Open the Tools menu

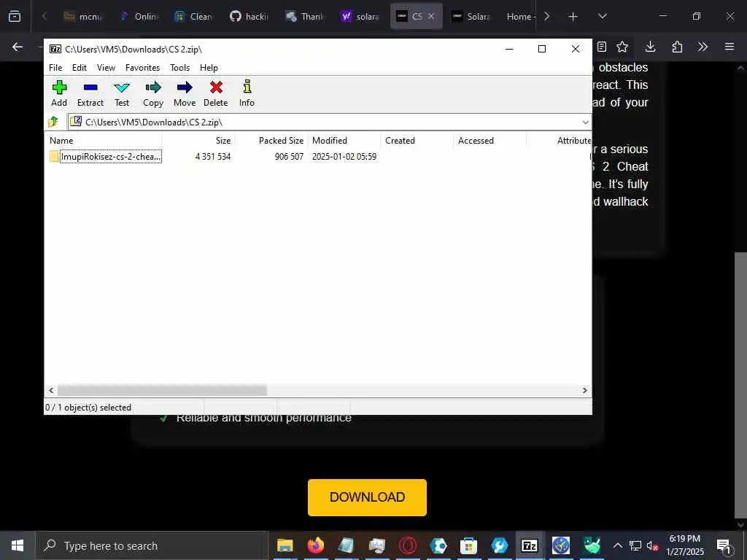click(179, 68)
